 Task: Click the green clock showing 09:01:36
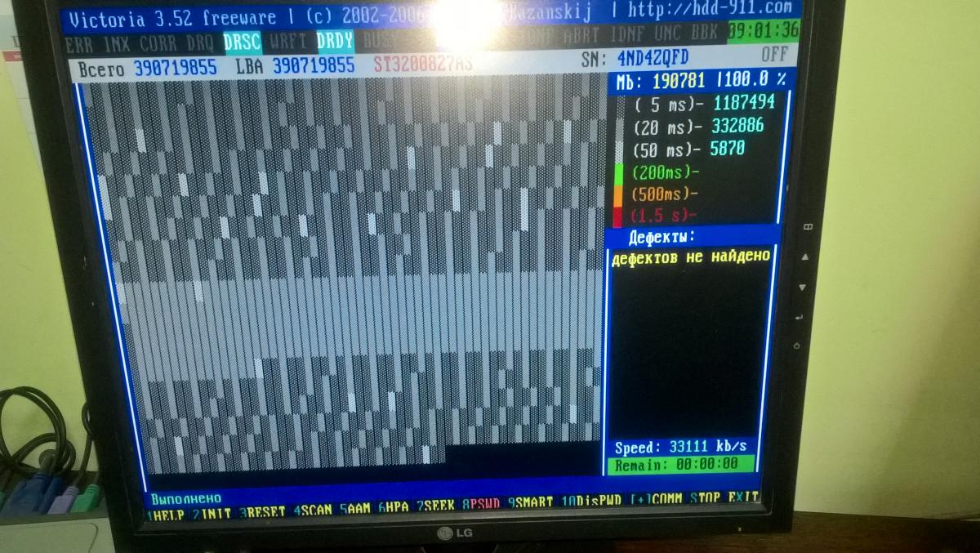[x=764, y=32]
